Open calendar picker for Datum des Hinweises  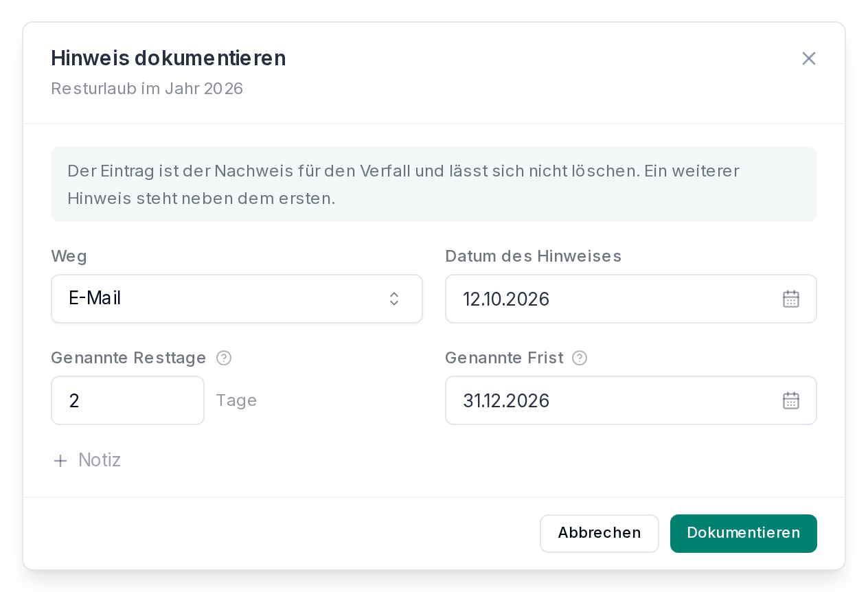coord(791,299)
